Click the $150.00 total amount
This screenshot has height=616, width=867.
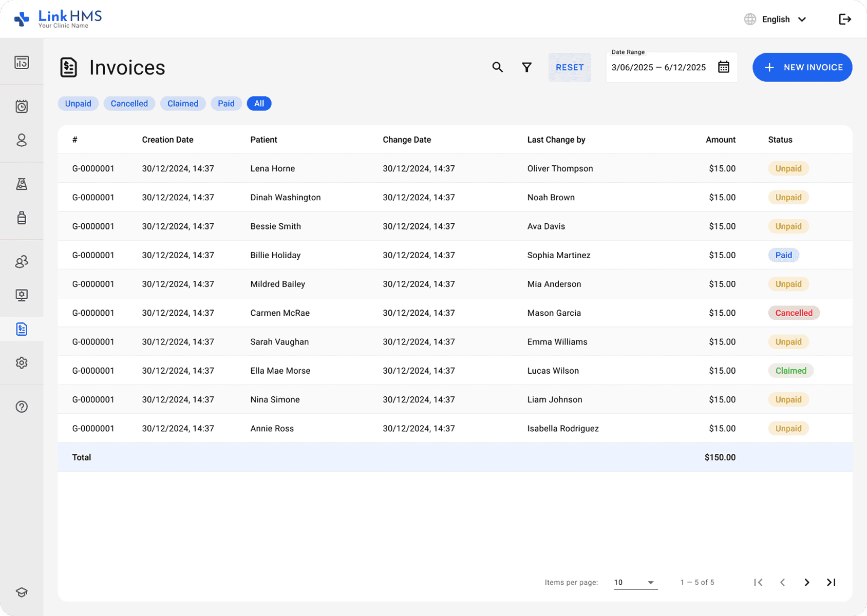point(720,457)
